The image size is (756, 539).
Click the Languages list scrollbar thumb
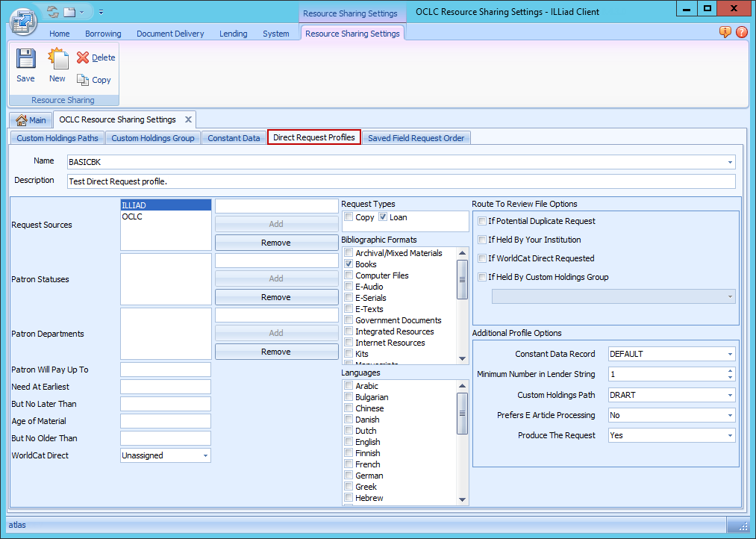pyautogui.click(x=462, y=413)
